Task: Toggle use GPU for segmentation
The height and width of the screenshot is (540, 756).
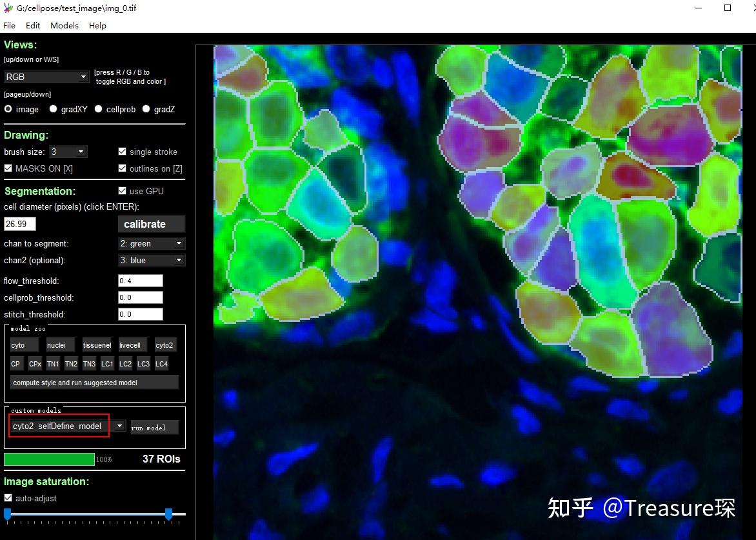Action: coord(122,191)
